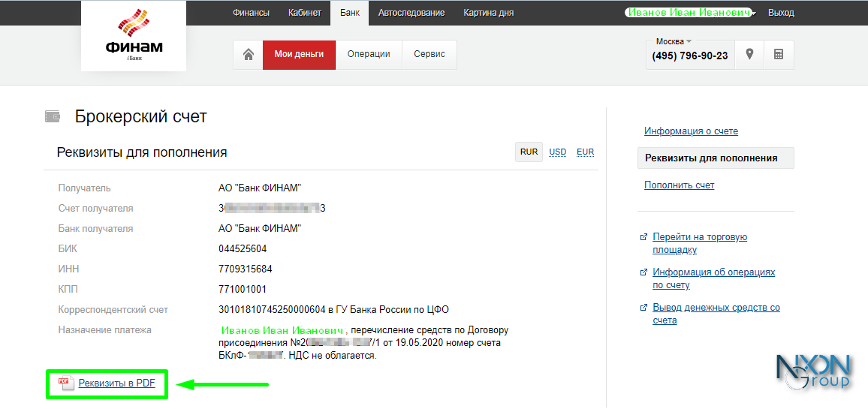Click the PDF file icon

point(66,383)
